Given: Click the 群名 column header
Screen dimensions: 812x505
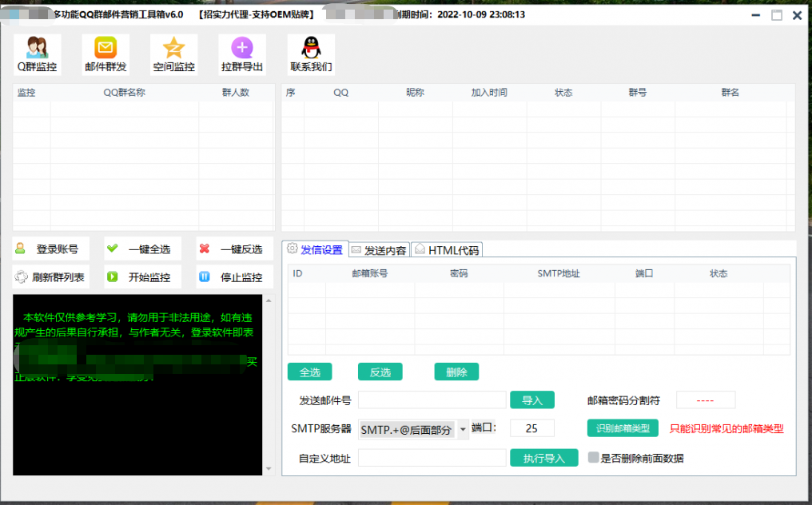Looking at the screenshot, I should [730, 92].
